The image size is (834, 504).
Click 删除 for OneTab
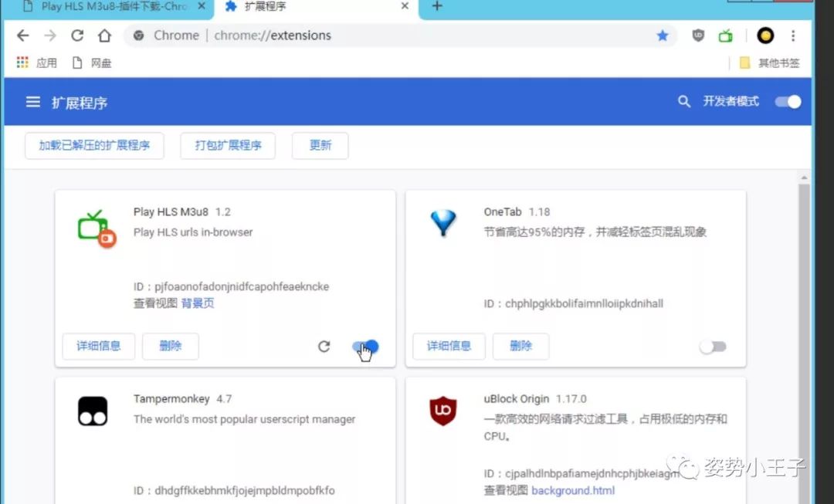point(520,346)
